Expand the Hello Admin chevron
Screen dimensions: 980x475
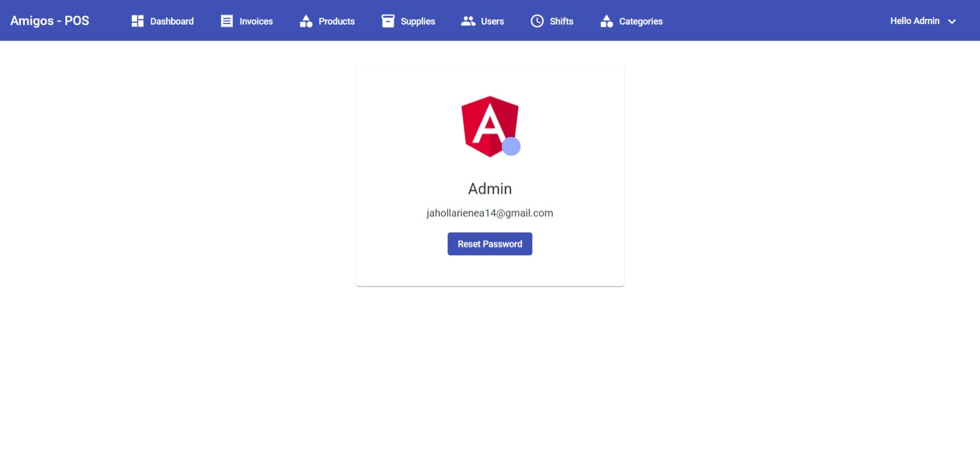tap(952, 22)
